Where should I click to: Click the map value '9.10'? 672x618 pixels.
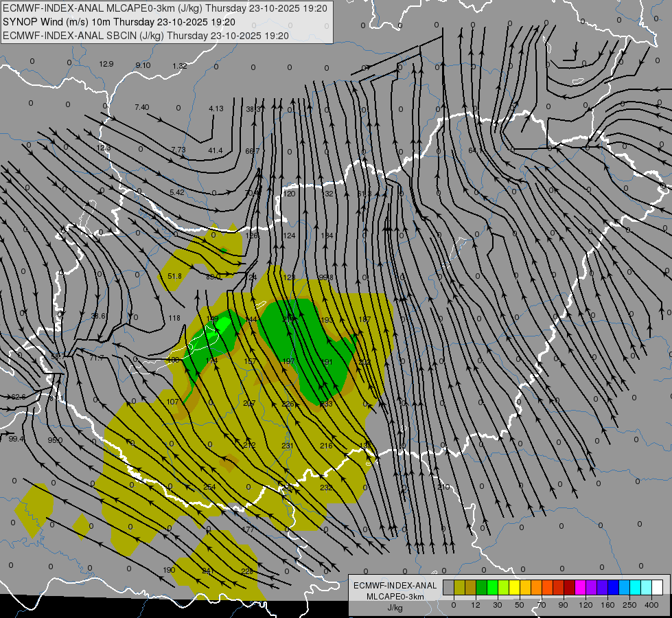point(143,65)
